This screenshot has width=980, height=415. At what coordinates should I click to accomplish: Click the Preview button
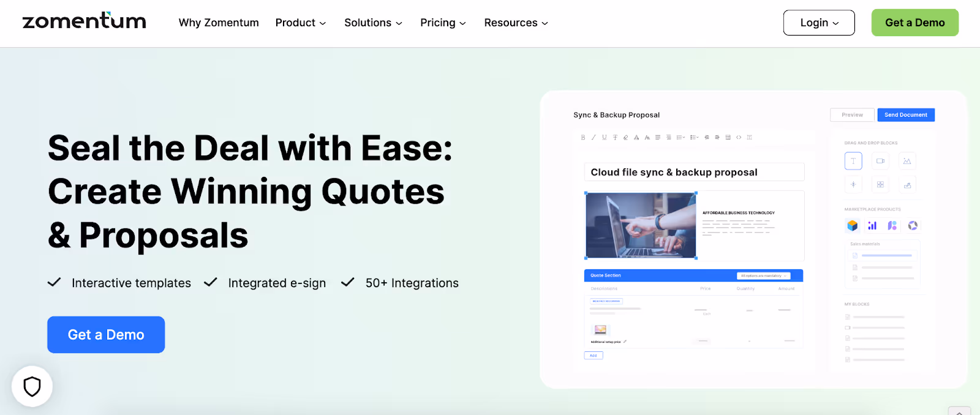pyautogui.click(x=852, y=115)
